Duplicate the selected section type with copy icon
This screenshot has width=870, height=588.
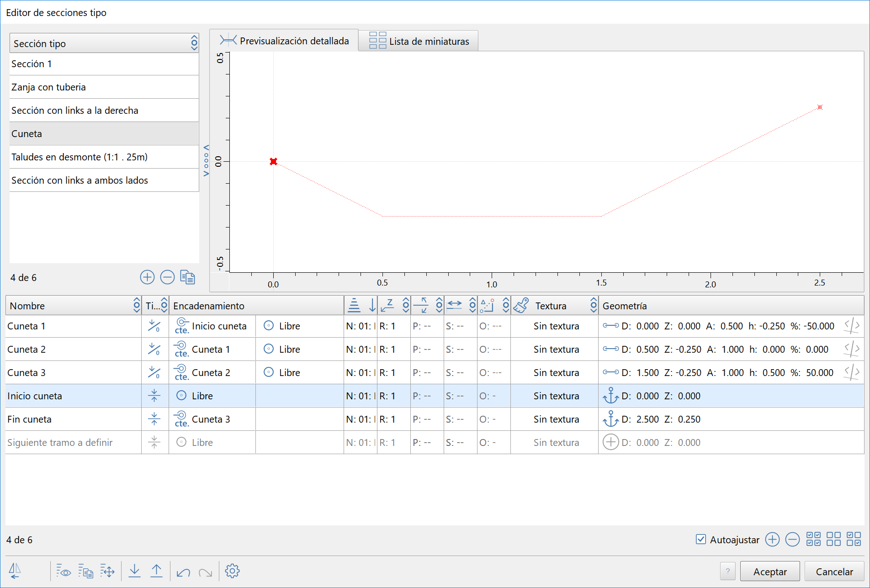[x=187, y=277]
